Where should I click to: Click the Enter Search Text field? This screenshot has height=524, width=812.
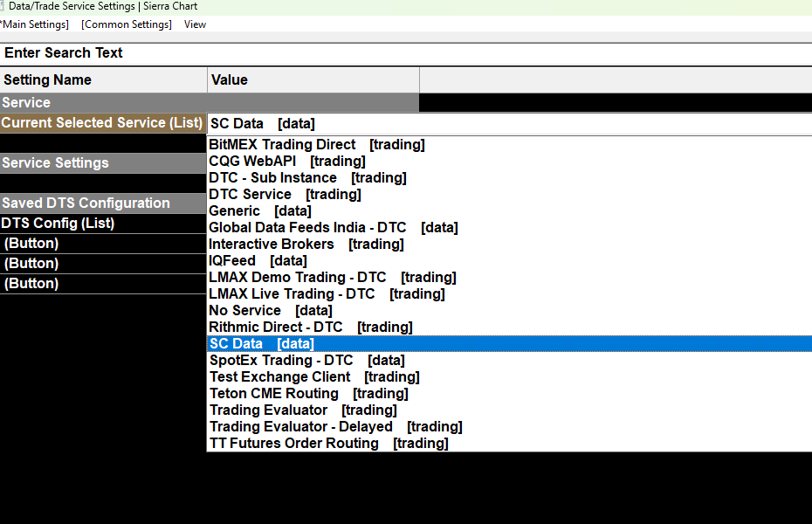pyautogui.click(x=406, y=52)
